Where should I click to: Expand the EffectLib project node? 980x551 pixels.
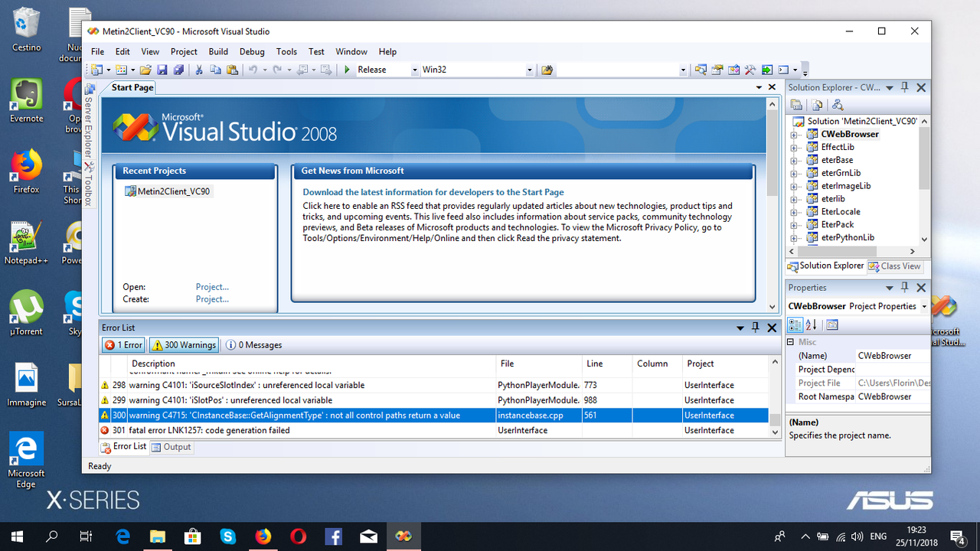pos(794,147)
